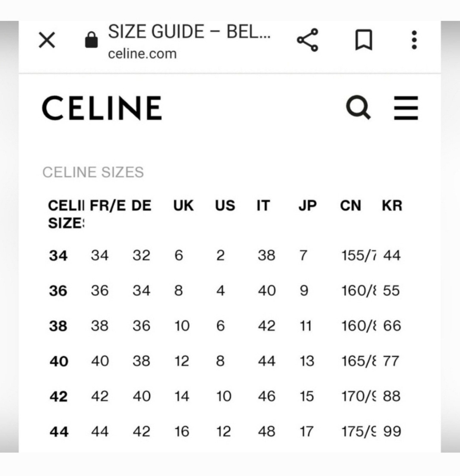Select Celine size 44 row label
460x476 pixels.
(x=59, y=432)
